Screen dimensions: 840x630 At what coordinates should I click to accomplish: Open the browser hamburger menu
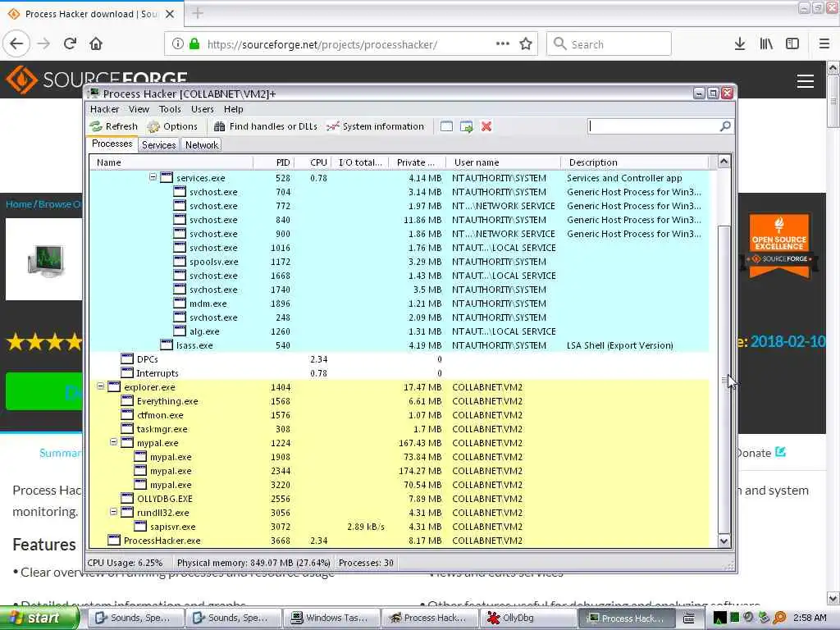pyautogui.click(x=824, y=44)
